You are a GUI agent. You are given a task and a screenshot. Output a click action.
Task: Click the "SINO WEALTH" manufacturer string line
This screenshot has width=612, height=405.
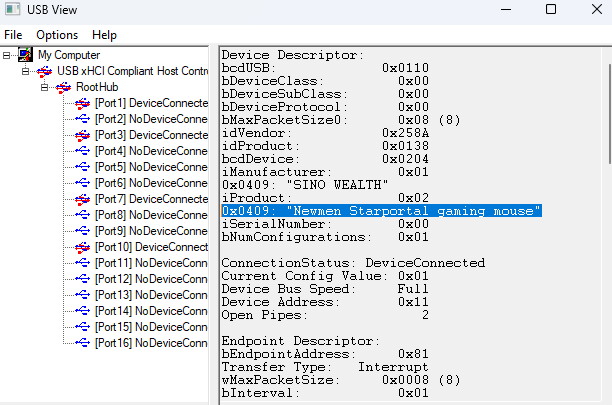305,185
